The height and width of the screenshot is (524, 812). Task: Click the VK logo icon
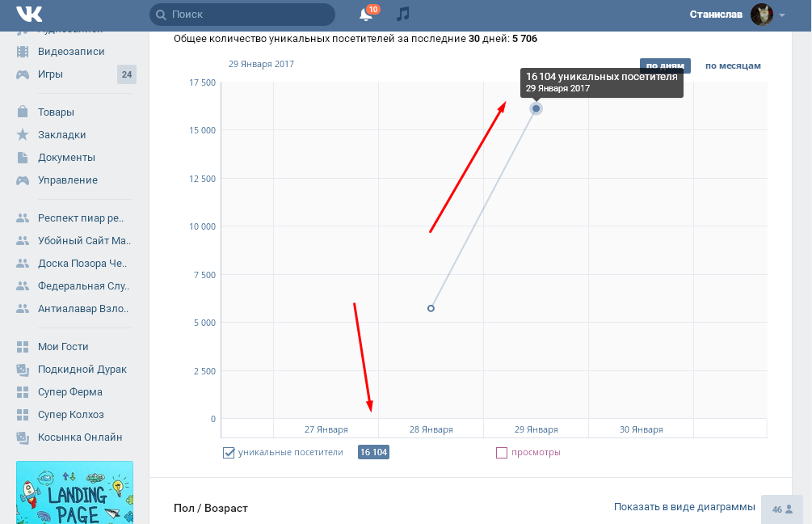(x=28, y=14)
